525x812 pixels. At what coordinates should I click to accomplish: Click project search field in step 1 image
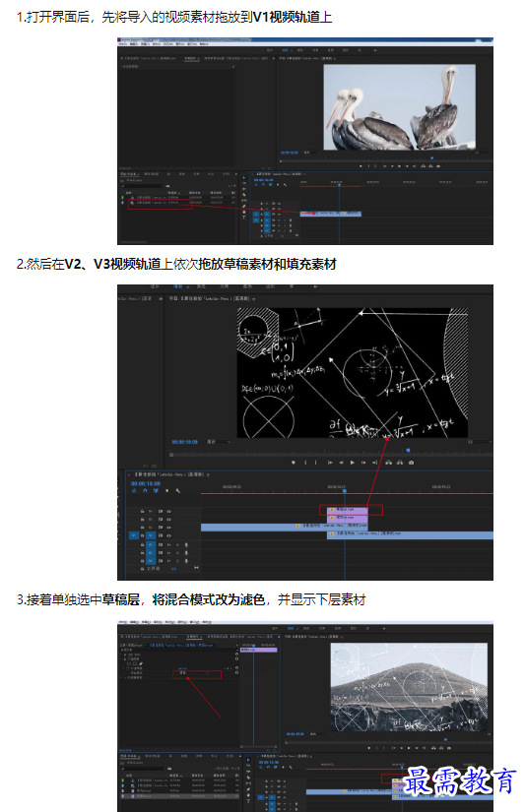[142, 186]
